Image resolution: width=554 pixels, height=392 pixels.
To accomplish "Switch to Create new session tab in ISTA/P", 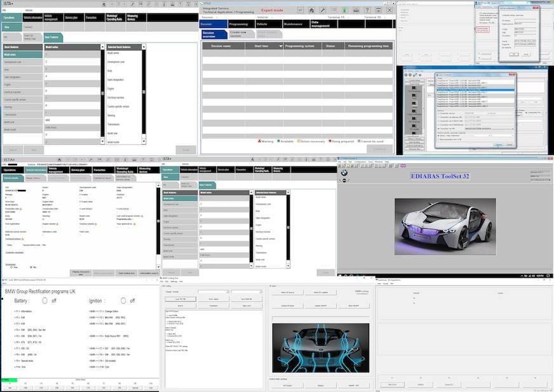I will point(241,34).
